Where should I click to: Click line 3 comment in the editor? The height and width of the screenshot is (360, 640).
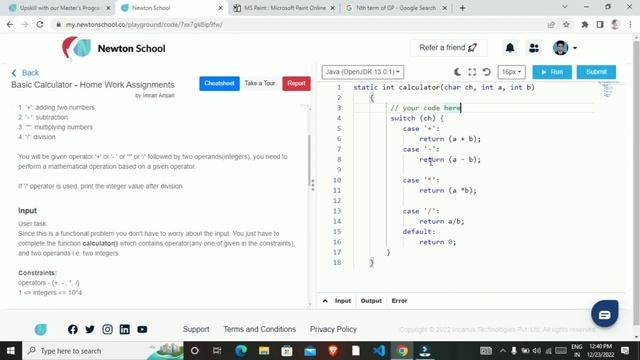425,108
